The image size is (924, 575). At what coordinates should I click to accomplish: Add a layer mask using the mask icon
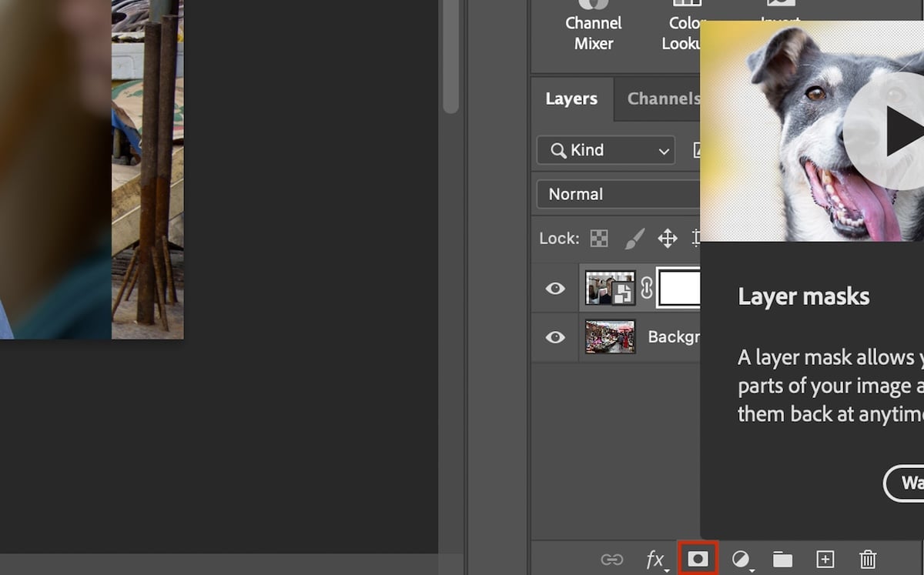[x=698, y=560]
